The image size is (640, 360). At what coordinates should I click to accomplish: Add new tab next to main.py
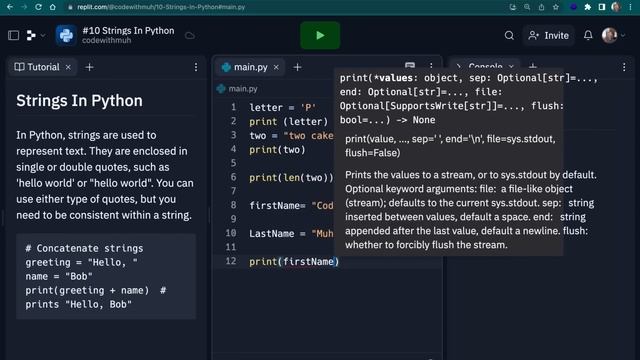click(x=297, y=67)
